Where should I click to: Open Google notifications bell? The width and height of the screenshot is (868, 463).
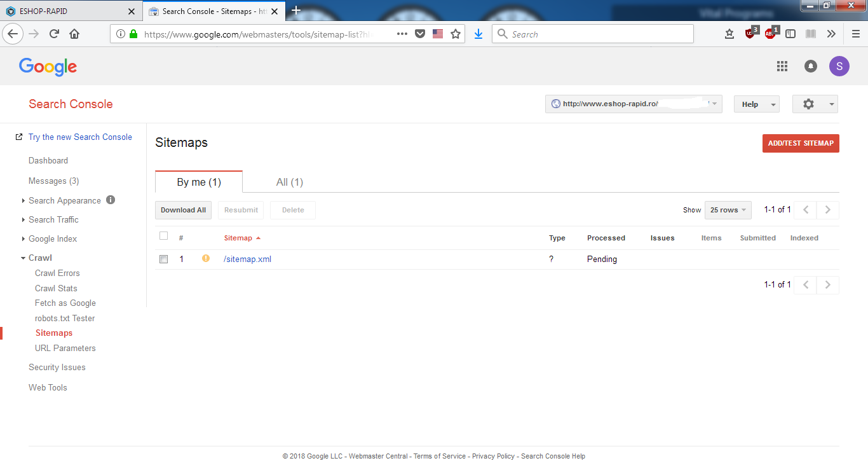click(x=811, y=66)
